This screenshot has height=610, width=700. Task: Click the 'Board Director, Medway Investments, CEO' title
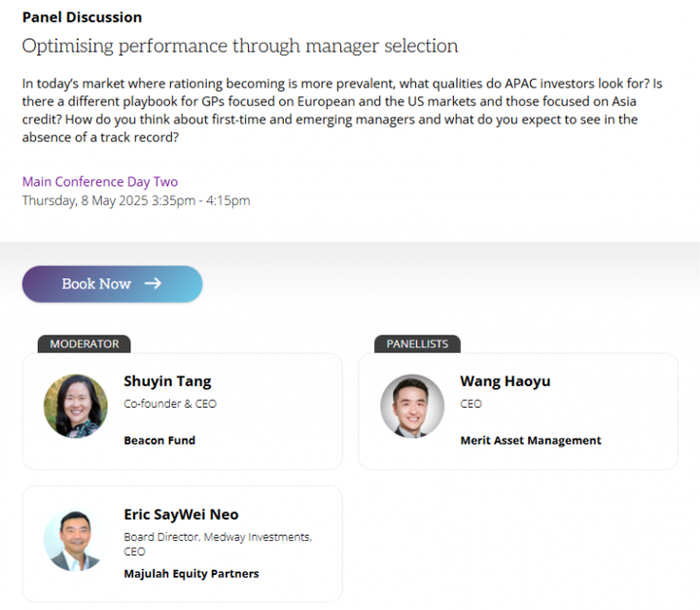tap(218, 544)
